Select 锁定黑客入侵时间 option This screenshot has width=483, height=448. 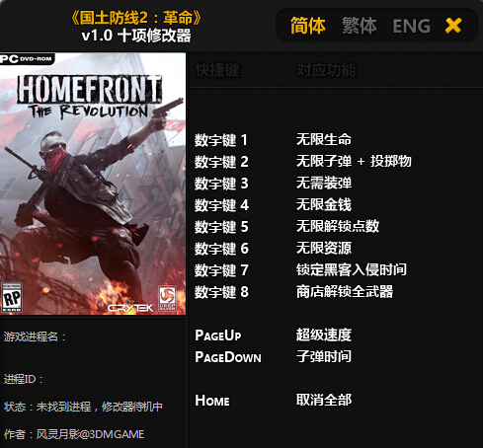(352, 269)
